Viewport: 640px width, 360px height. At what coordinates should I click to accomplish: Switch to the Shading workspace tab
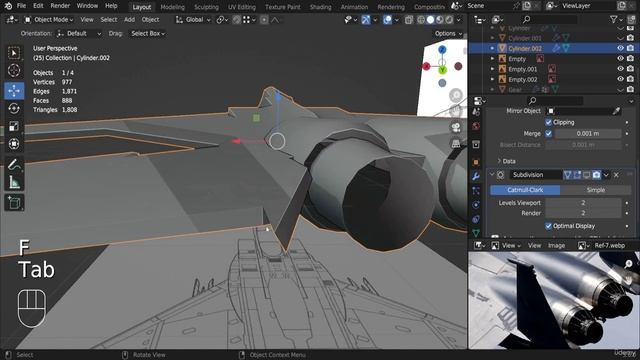pyautogui.click(x=320, y=7)
